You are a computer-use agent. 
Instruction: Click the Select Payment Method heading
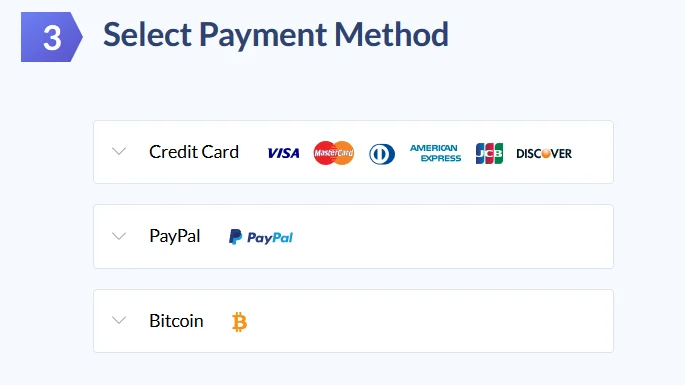click(276, 35)
